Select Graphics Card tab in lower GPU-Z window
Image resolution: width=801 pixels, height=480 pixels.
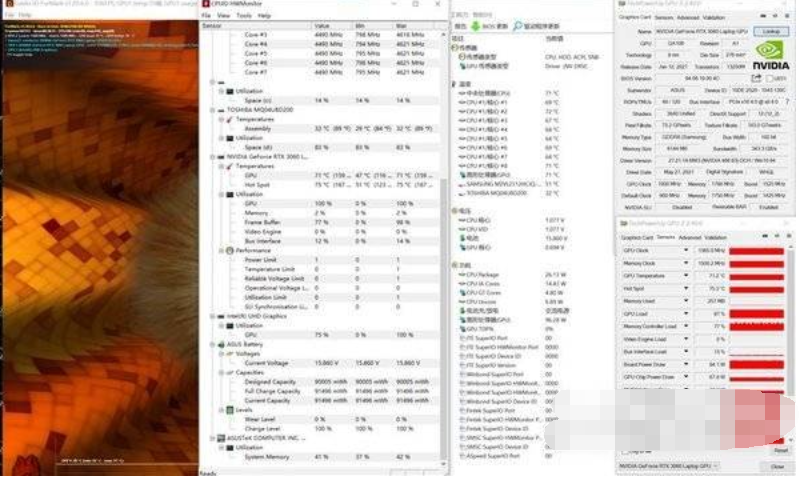click(x=637, y=237)
